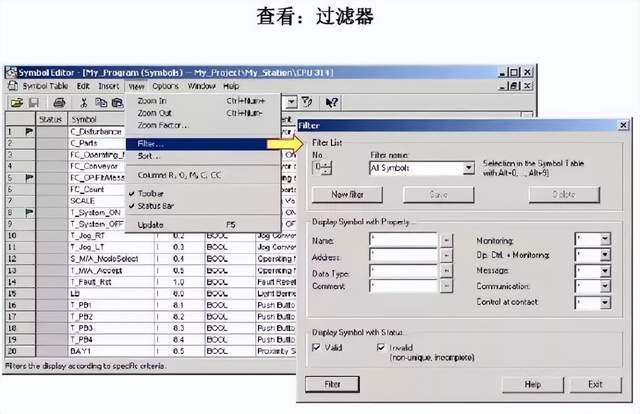This screenshot has width=640, height=414.
Task: Click the Open folder toolbar icon
Action: 17,102
